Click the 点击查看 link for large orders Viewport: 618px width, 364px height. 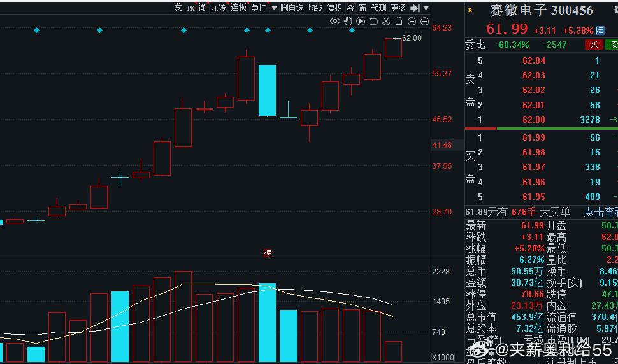coord(601,213)
